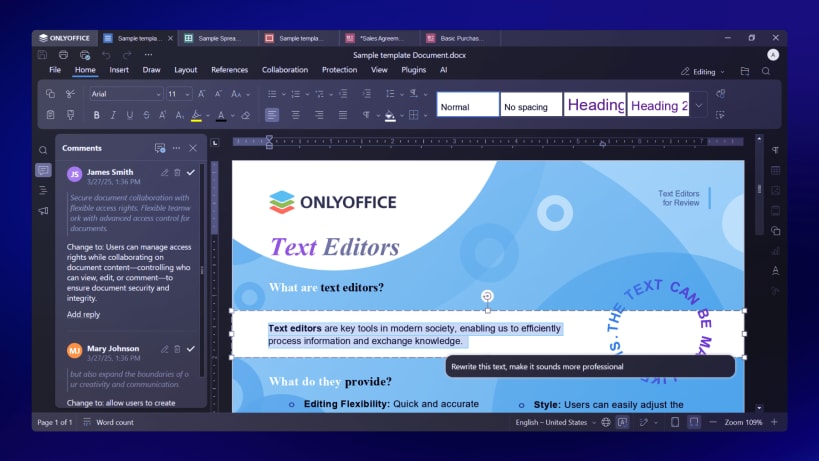Delete James Smith's comment with the trash icon
This screenshot has width=819, height=461.
[177, 172]
